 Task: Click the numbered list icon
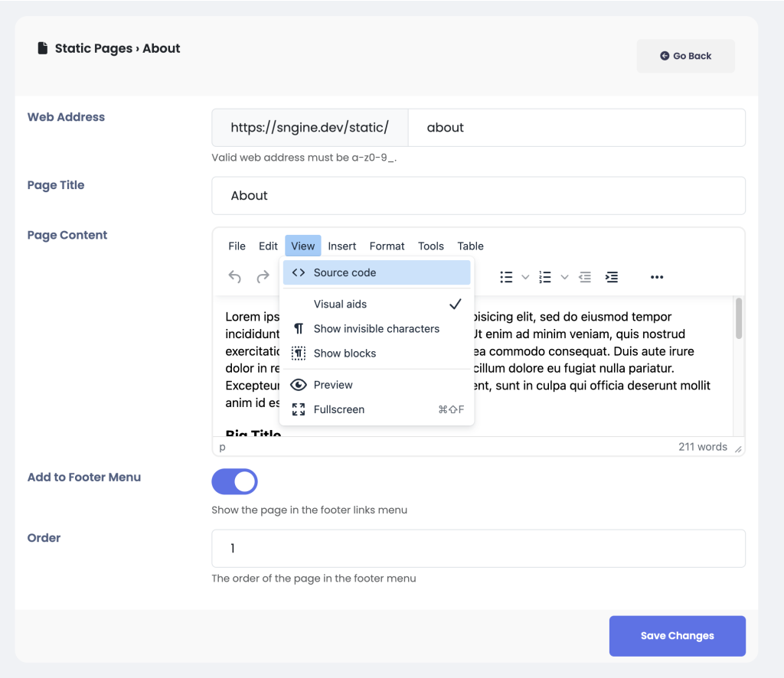(x=545, y=277)
